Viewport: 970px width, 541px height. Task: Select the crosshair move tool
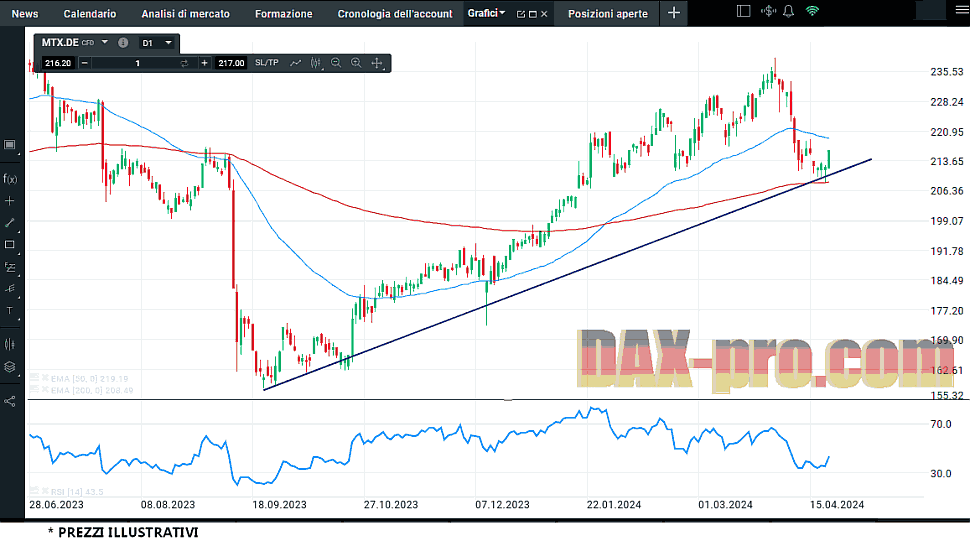377,62
